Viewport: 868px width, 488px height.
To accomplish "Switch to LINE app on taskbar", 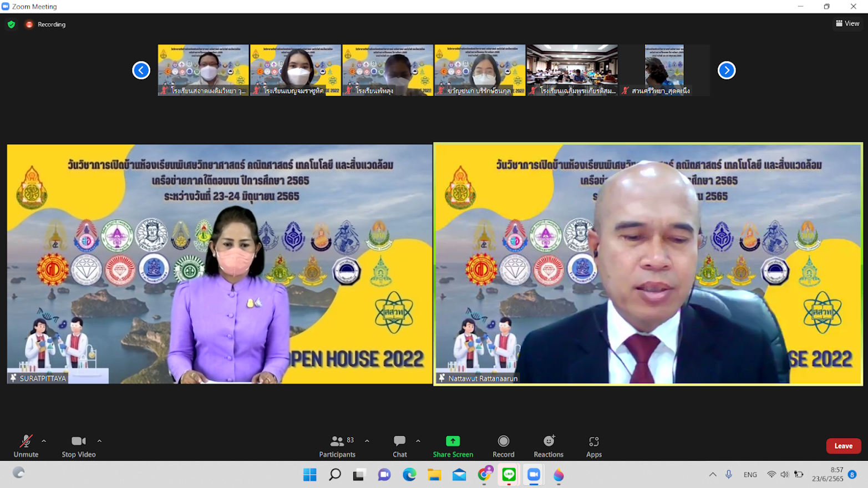I will pyautogui.click(x=509, y=475).
